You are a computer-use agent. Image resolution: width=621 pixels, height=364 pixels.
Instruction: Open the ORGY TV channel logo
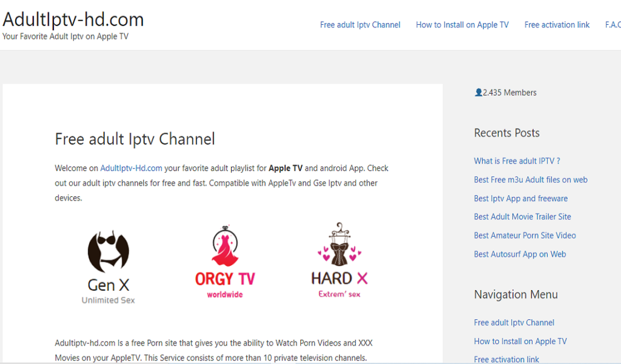(225, 262)
